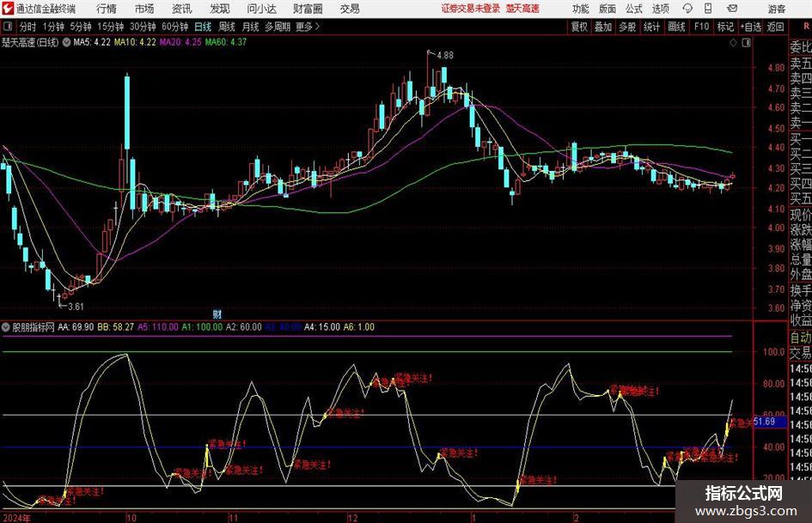Viewport: 812px width, 523px height.
Task: Open the 行情 menu
Action: 107,9
